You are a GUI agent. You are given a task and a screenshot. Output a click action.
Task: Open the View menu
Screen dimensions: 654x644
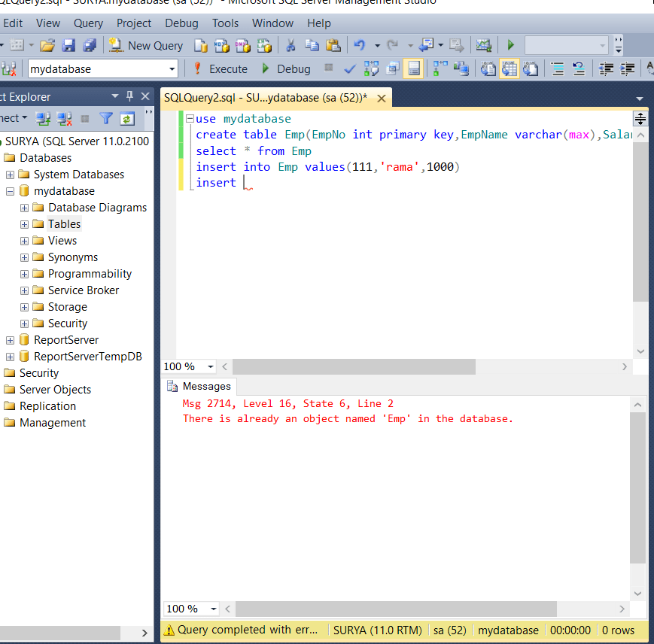pyautogui.click(x=48, y=23)
